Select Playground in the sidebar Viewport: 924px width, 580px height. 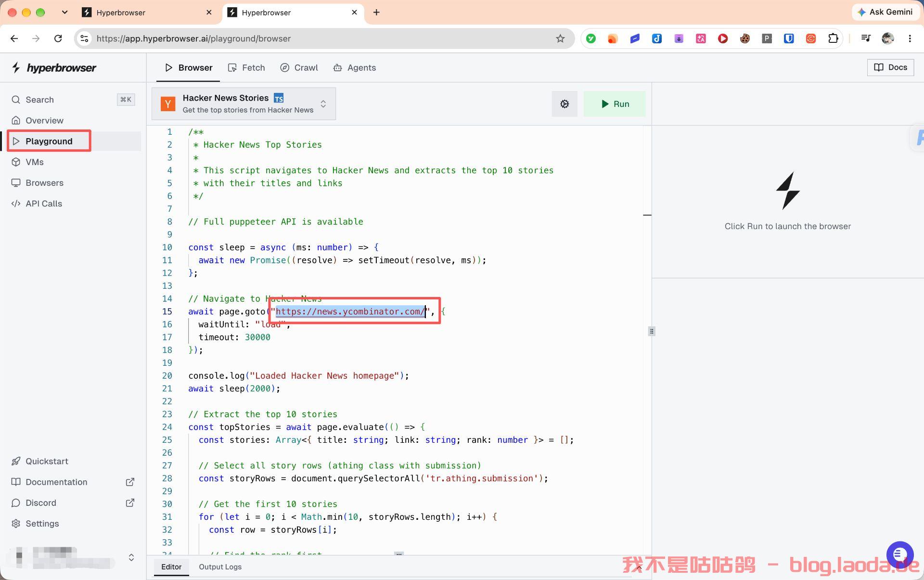[x=73, y=141]
